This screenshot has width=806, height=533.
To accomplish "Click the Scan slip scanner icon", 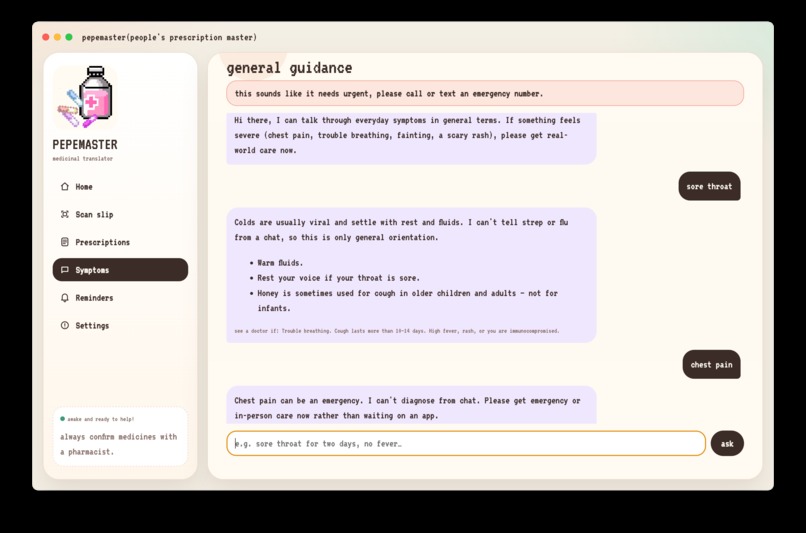I will tap(65, 214).
